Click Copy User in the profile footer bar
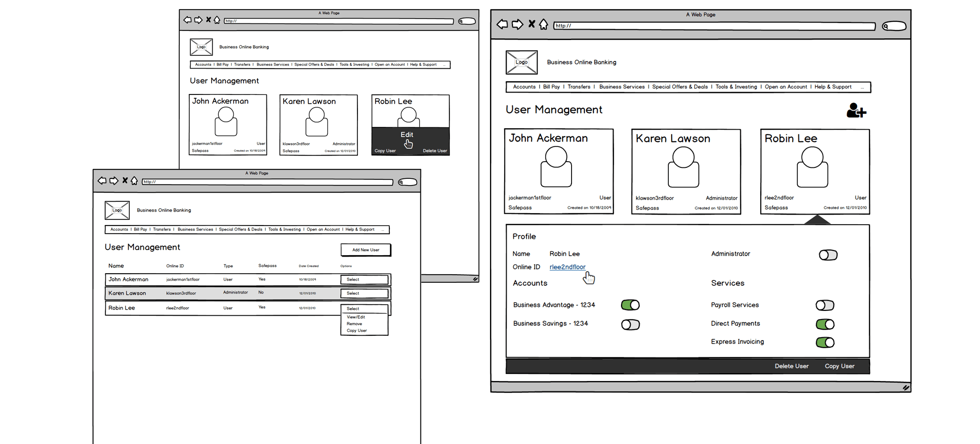980x444 pixels. coord(839,366)
